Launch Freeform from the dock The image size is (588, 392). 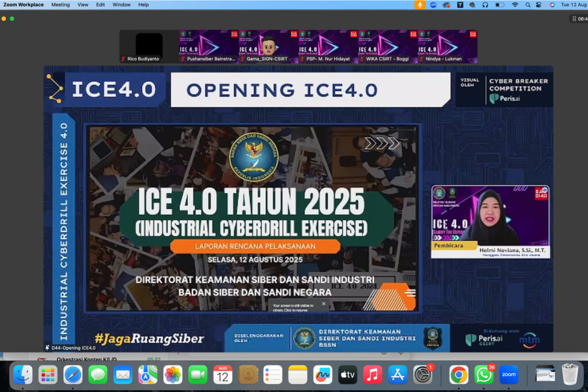323,375
